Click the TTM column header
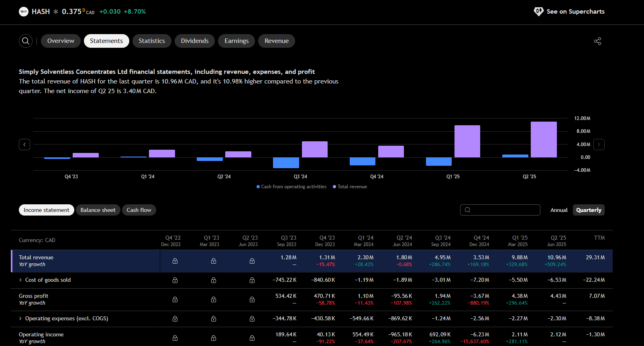 (599, 238)
